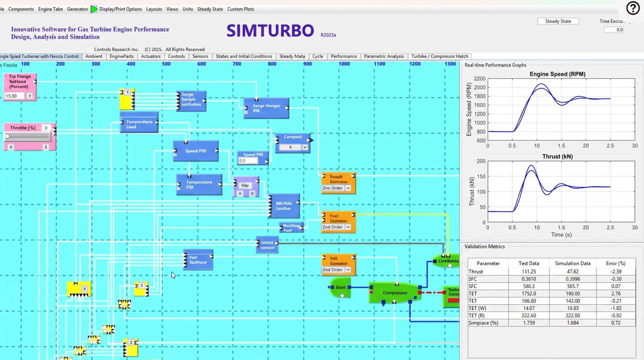Click the small 3 button beside 15.00
The image size is (644, 360).
30,96
